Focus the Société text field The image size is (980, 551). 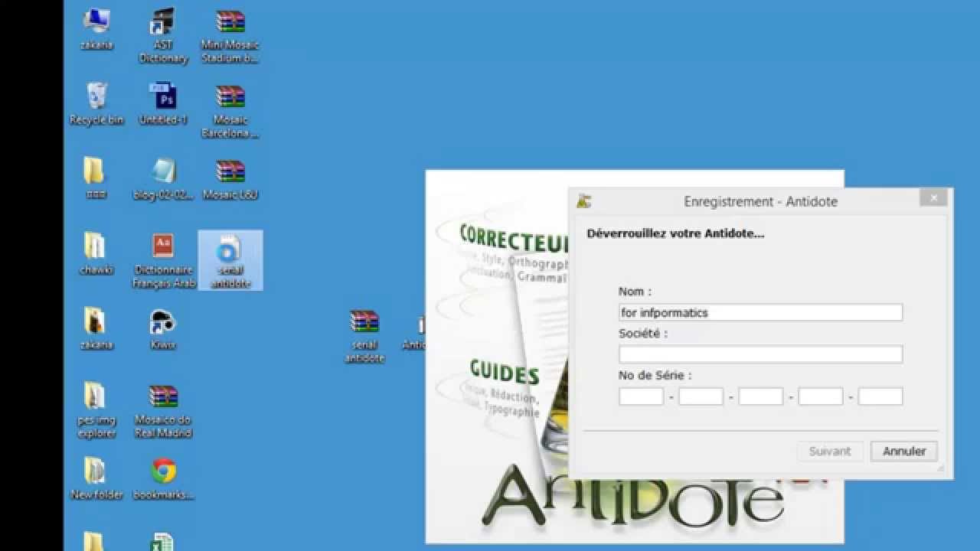point(760,354)
